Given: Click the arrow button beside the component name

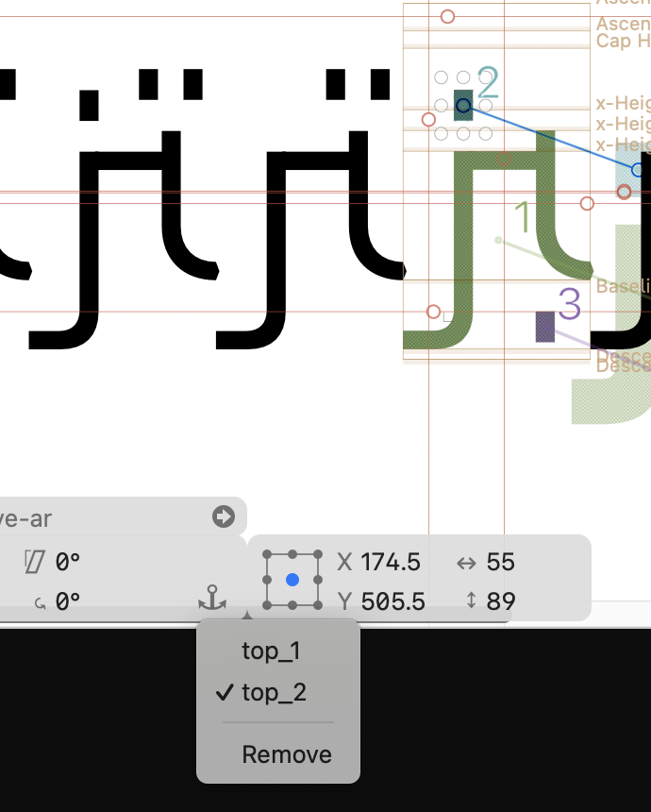Looking at the screenshot, I should [224, 516].
